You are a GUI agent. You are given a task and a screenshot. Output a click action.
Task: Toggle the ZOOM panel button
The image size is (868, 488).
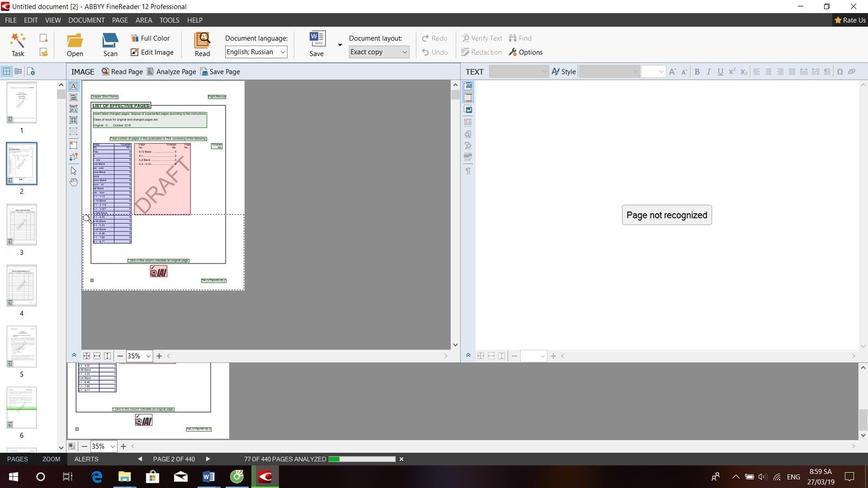51,459
